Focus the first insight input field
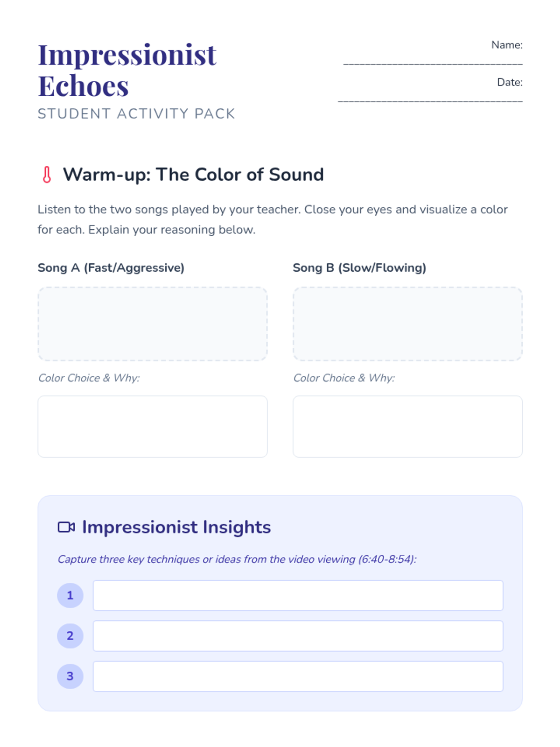Screen dimensions: 560x747 pyautogui.click(x=298, y=595)
